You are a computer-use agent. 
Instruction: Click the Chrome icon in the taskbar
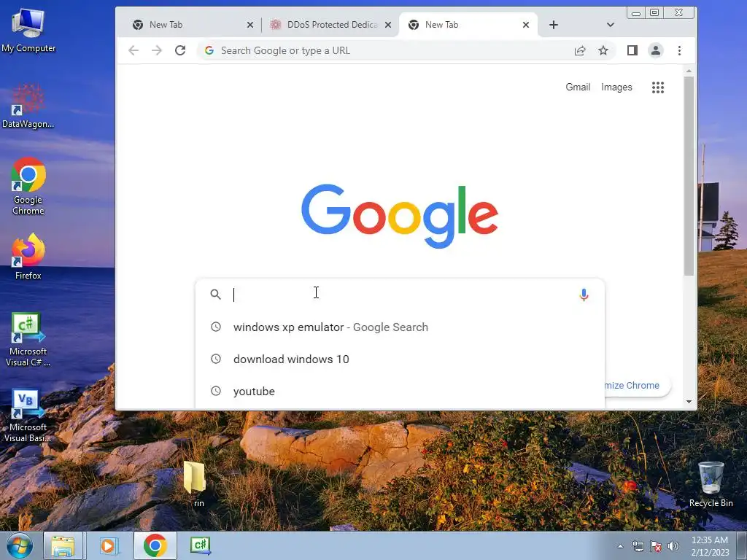155,545
